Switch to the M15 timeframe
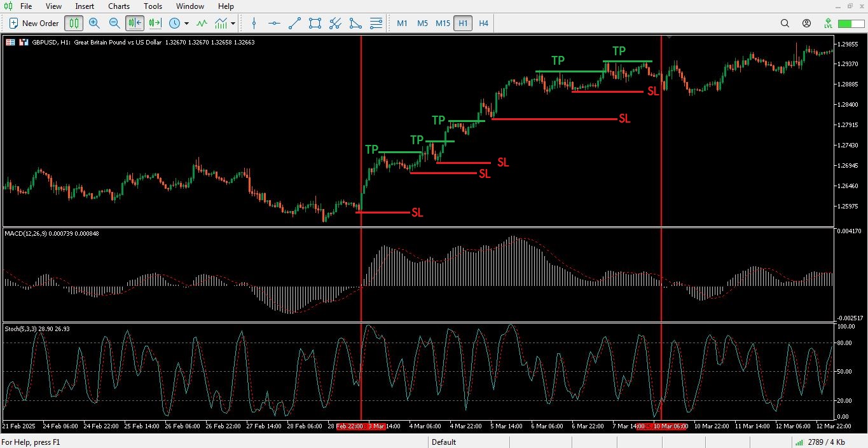Image resolution: width=868 pixels, height=448 pixels. (x=443, y=24)
